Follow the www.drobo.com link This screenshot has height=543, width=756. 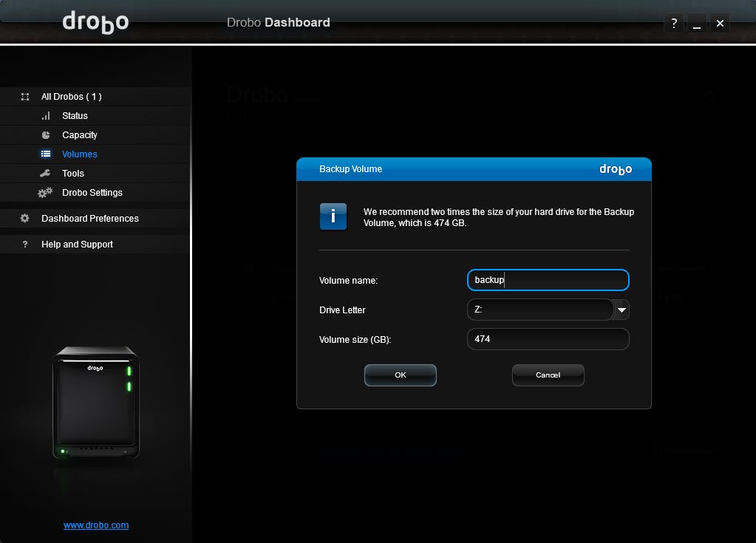[x=96, y=525]
